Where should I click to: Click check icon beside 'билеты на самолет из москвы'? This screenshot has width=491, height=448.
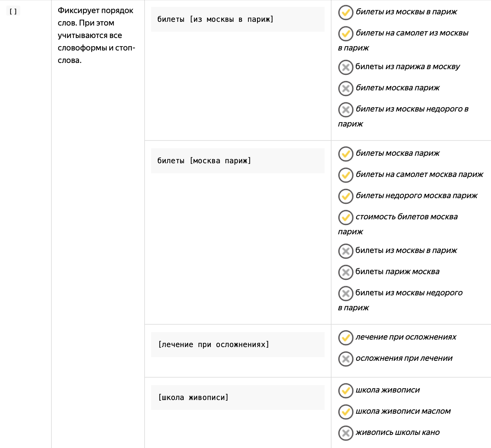click(x=346, y=34)
